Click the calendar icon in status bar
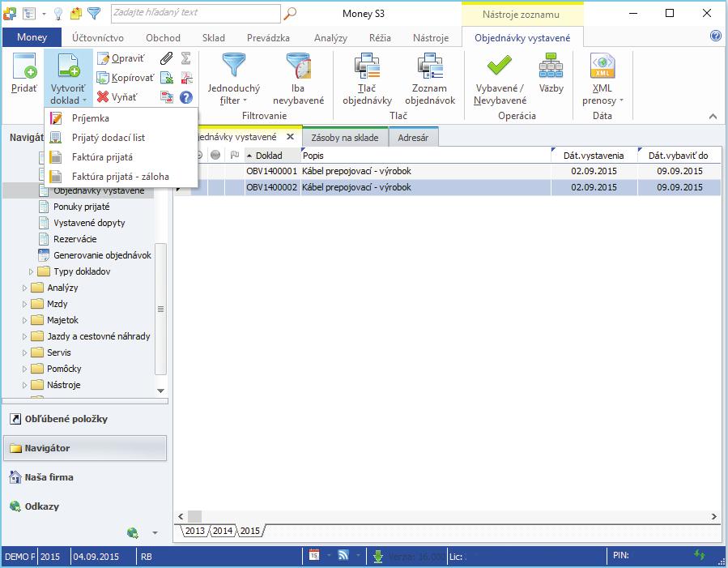 tap(314, 554)
